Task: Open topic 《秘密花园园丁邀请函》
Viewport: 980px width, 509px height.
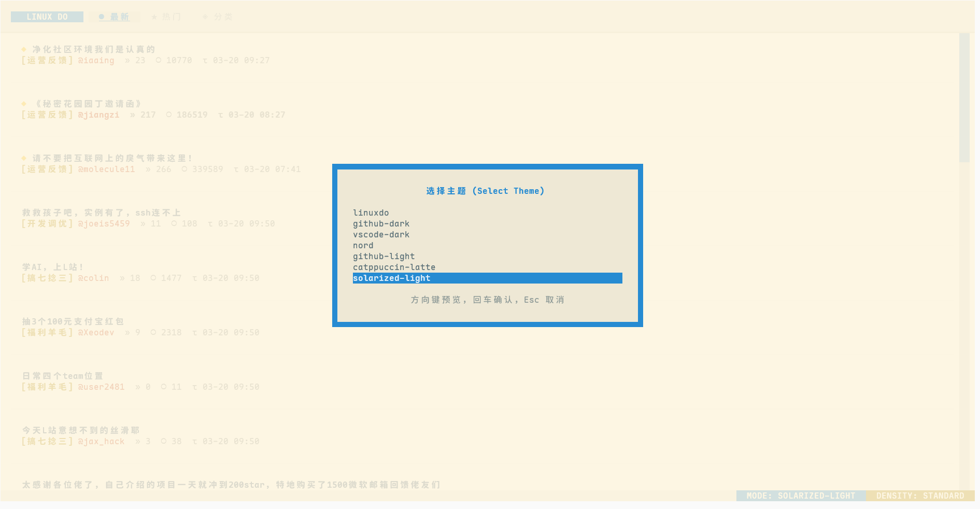Action: coord(89,104)
